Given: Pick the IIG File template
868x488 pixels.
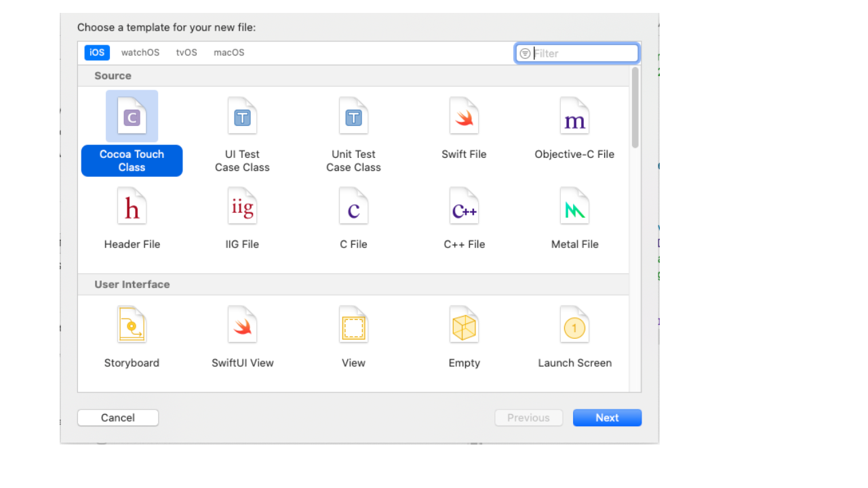Looking at the screenshot, I should click(x=242, y=207).
